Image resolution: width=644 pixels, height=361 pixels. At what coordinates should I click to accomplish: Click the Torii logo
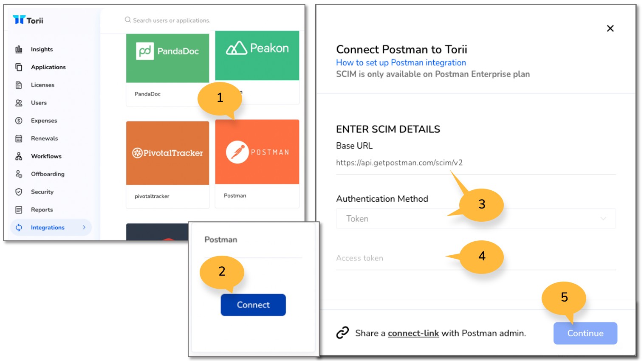(28, 20)
